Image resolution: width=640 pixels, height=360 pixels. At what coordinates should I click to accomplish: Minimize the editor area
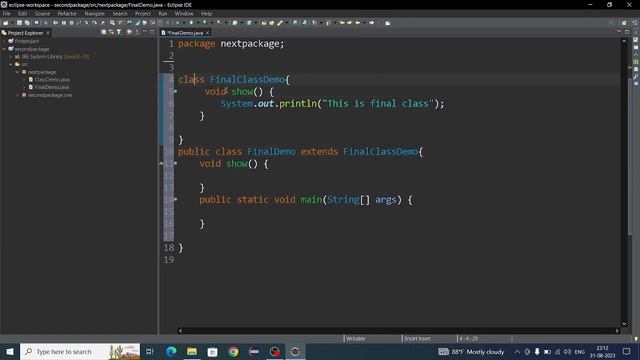(x=619, y=32)
